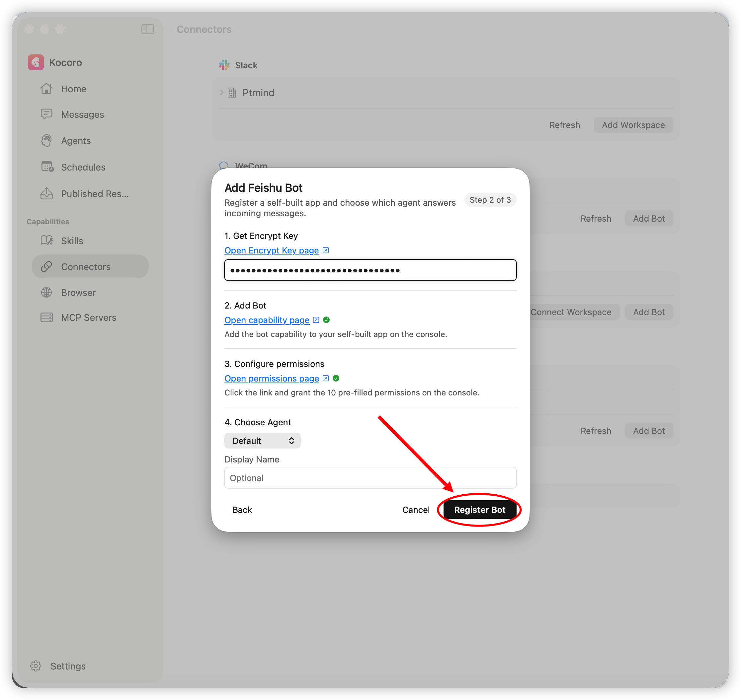Click the Messages chat bubble icon
Image resolution: width=741 pixels, height=700 pixels.
pos(46,114)
